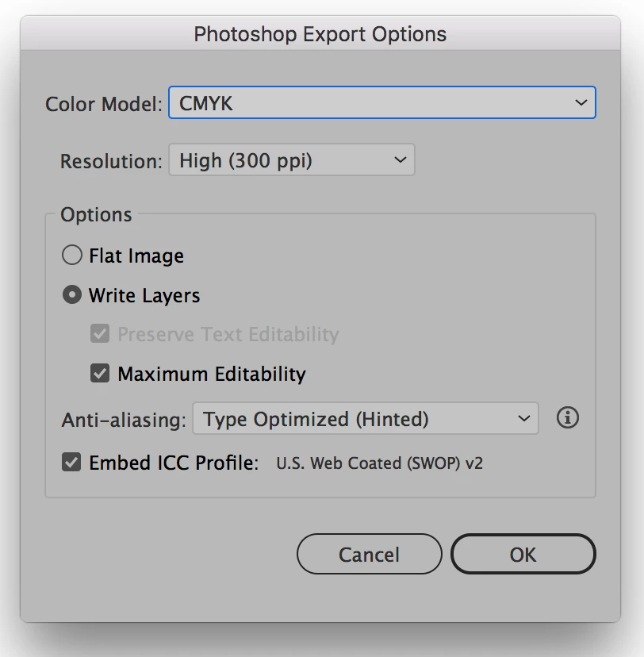Toggle the Maximum Editability checkbox
The height and width of the screenshot is (657, 644).
pyautogui.click(x=100, y=374)
